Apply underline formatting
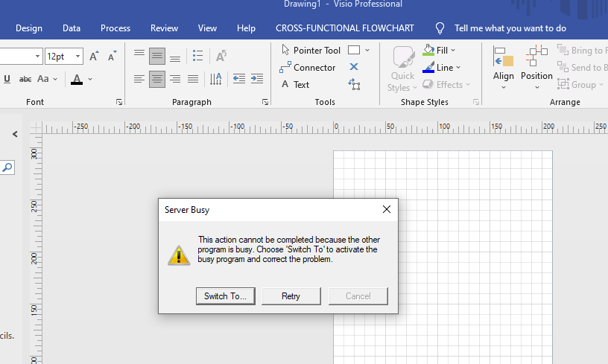 pyautogui.click(x=7, y=79)
